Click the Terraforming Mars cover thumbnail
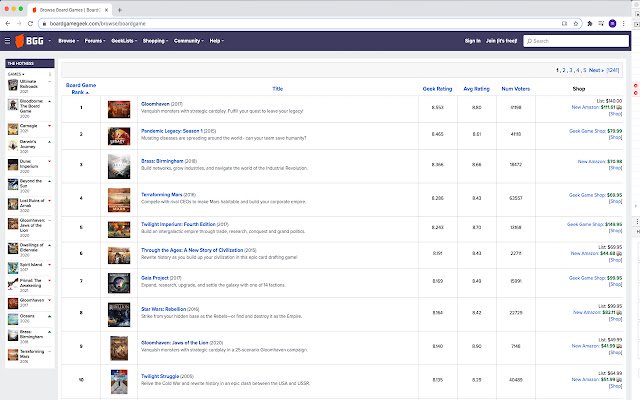The width and height of the screenshot is (640, 400). click(117, 198)
